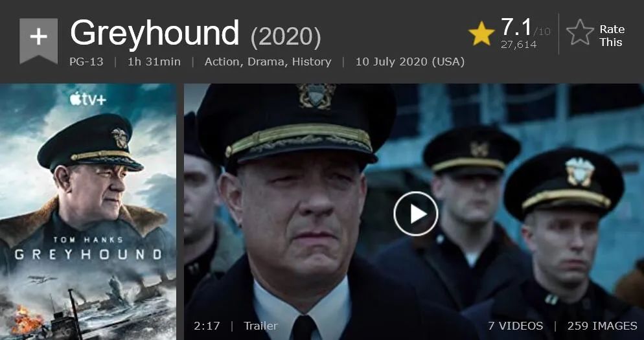644x340 pixels.
Task: Play the trailer using circular play button
Action: point(416,214)
